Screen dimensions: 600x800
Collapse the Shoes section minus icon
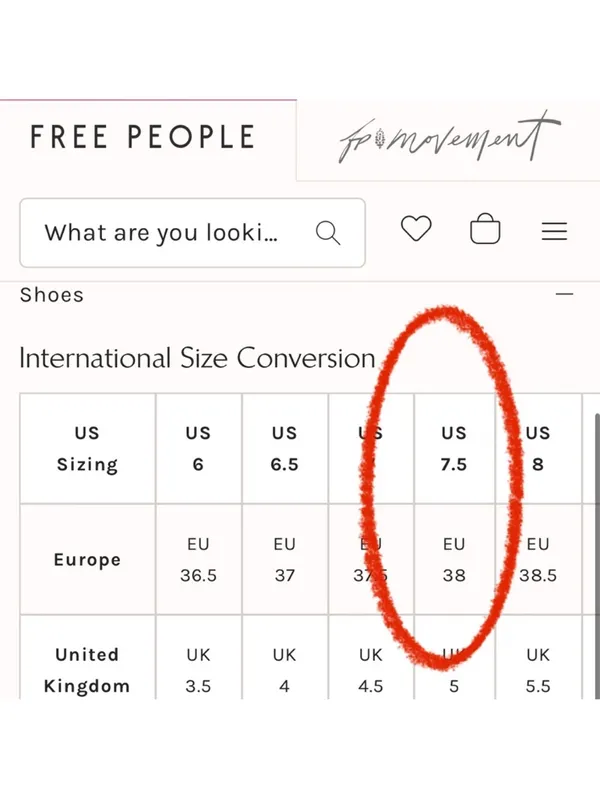pyautogui.click(x=564, y=294)
